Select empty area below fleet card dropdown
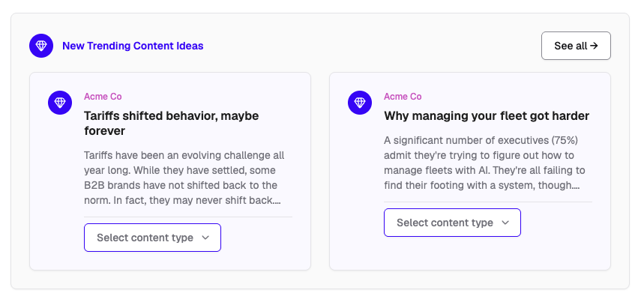The height and width of the screenshot is (305, 644). pyautogui.click(x=470, y=253)
